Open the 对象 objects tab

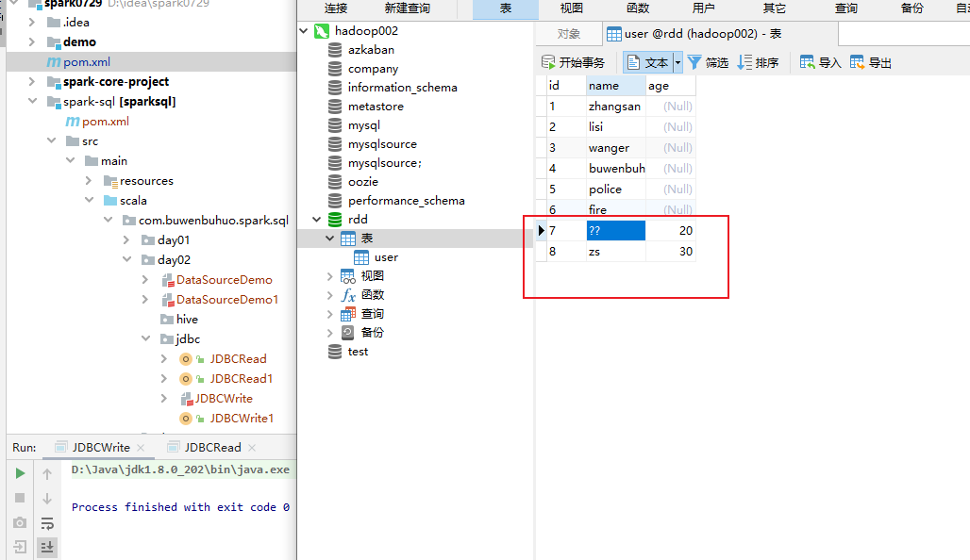point(569,34)
